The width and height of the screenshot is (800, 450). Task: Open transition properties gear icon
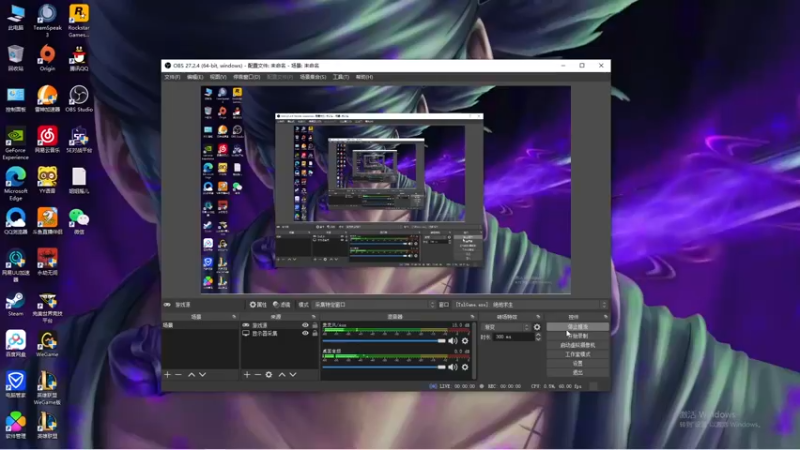coord(537,327)
